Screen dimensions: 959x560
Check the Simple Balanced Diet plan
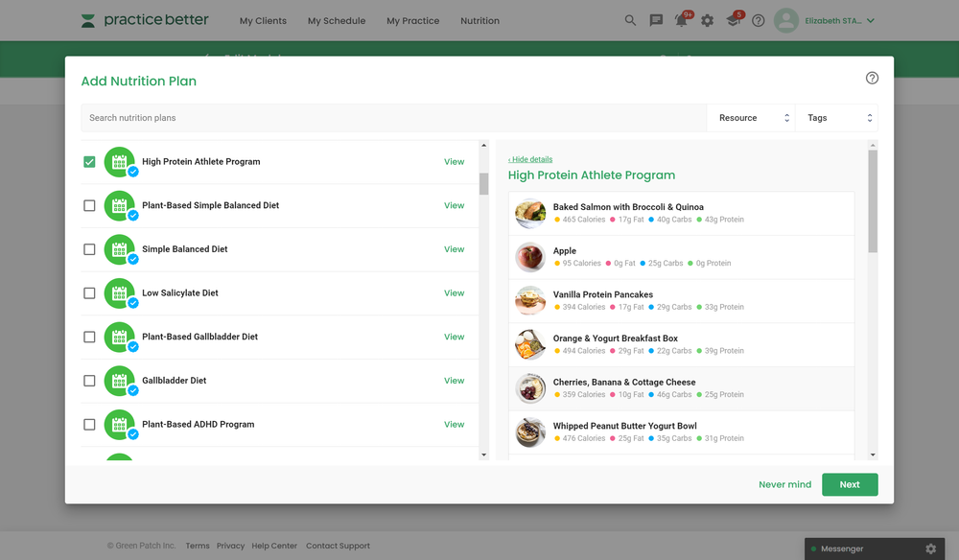[x=89, y=248]
